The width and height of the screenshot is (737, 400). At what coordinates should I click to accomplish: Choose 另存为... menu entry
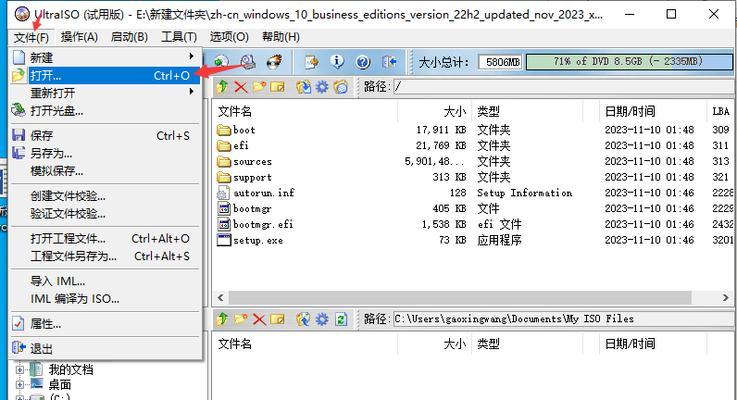[x=106, y=153]
